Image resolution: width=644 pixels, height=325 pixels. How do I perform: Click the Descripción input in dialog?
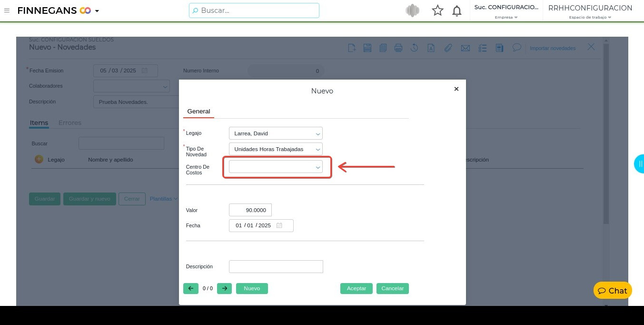tap(276, 266)
